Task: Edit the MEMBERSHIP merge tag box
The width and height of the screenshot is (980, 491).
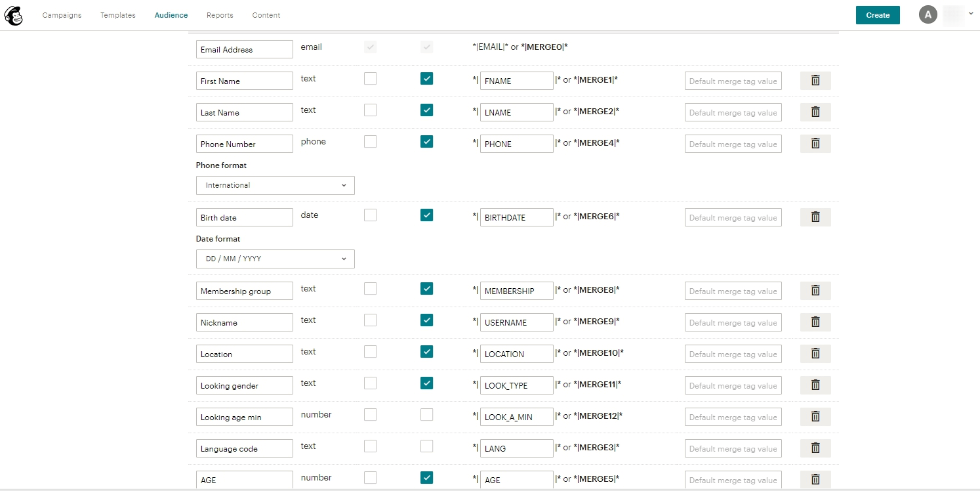Action: tap(517, 291)
